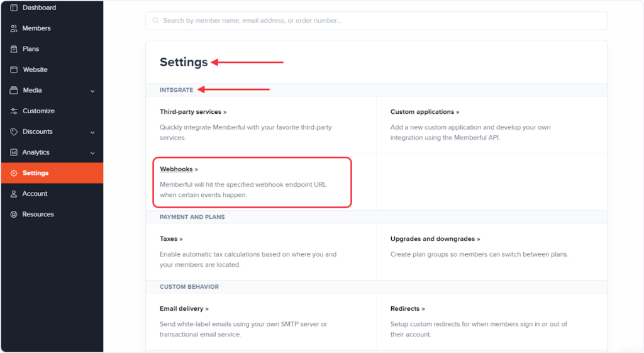Expand the Media submenu chevron
The height and width of the screenshot is (353, 644).
pos(92,91)
